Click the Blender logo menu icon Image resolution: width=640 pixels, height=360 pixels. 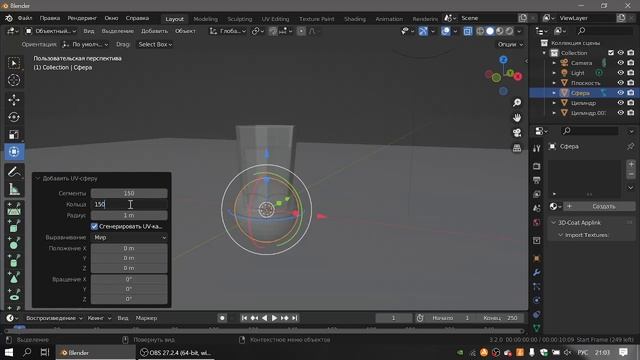[x=9, y=18]
